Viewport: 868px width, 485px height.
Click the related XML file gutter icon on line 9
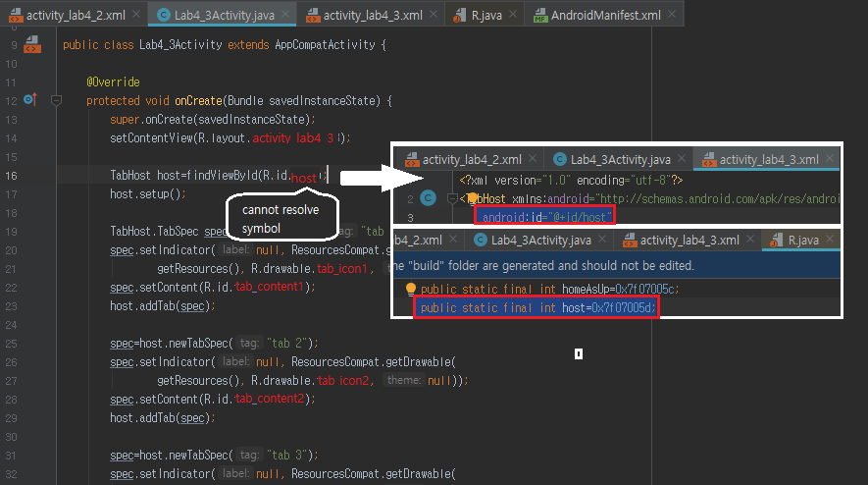click(32, 44)
